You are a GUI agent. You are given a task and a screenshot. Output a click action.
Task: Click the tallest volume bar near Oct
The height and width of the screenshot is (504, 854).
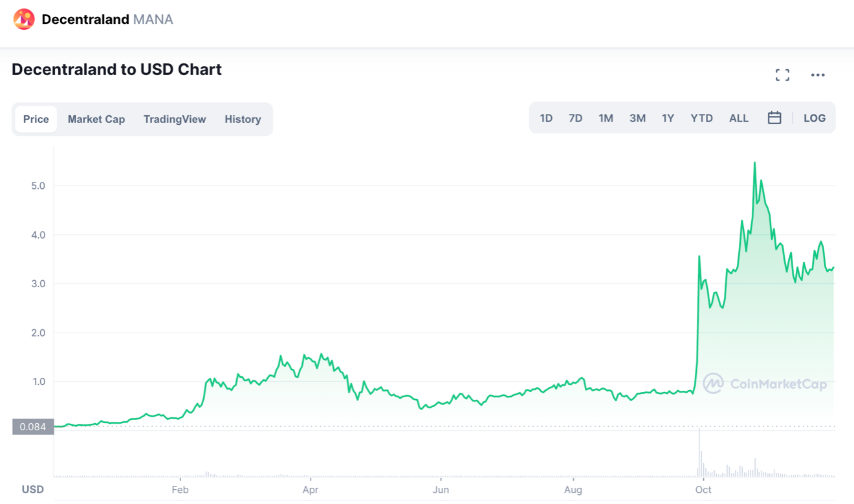pos(699,453)
